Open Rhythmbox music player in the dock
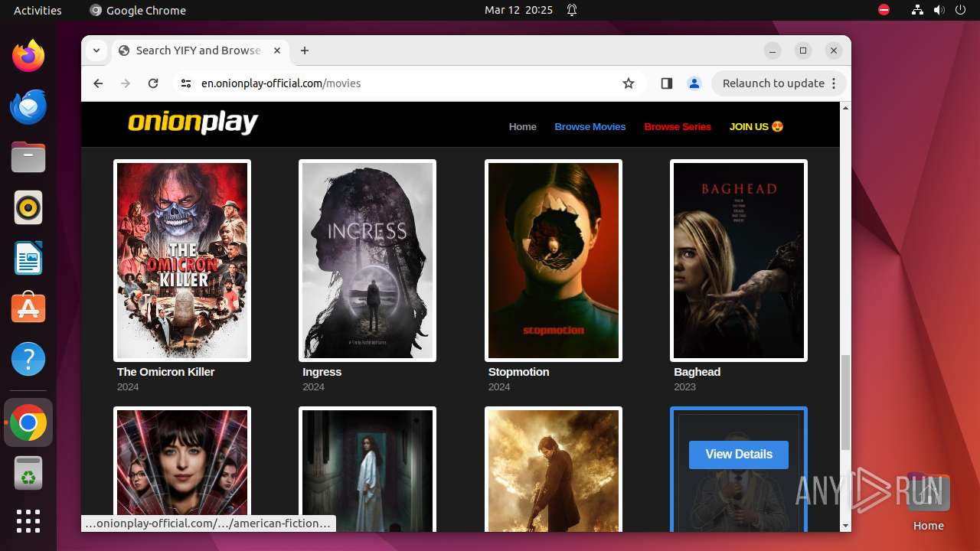980x551 pixels. pos(28,207)
